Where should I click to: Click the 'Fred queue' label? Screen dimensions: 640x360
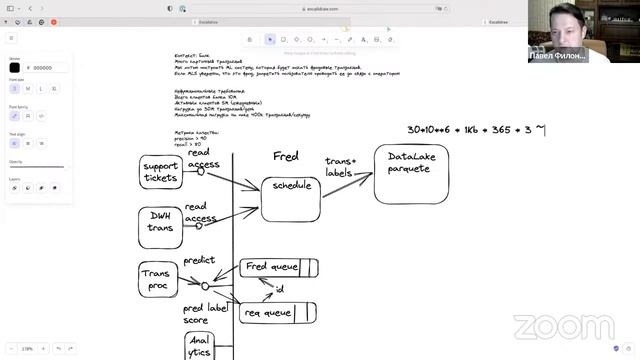coord(271,267)
